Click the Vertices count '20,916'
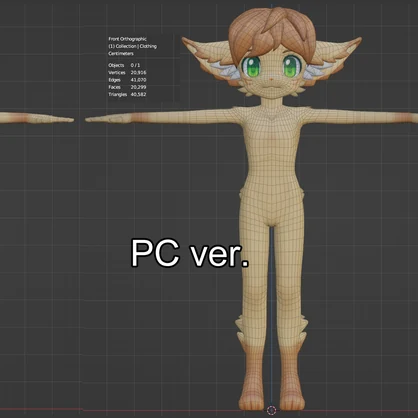The image size is (418, 418). (138, 73)
